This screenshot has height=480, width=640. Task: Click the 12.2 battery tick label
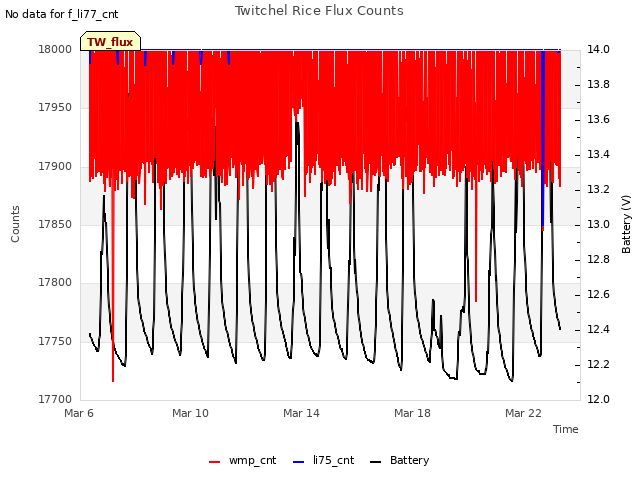click(598, 364)
